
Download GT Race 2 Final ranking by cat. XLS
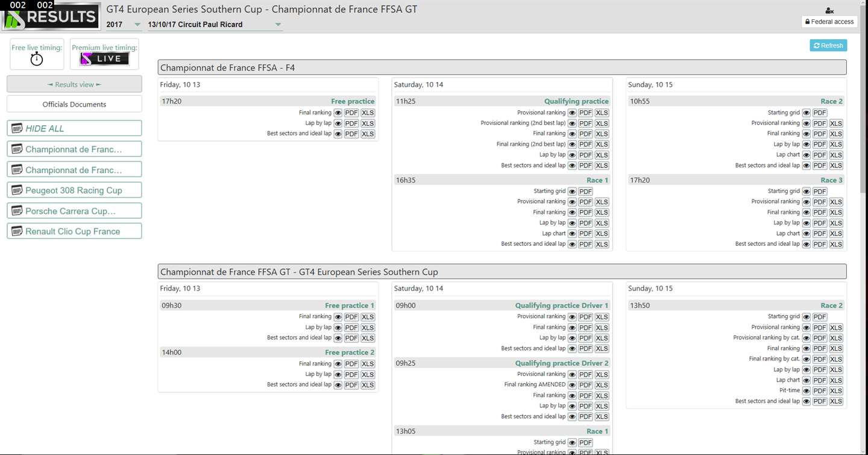836,359
